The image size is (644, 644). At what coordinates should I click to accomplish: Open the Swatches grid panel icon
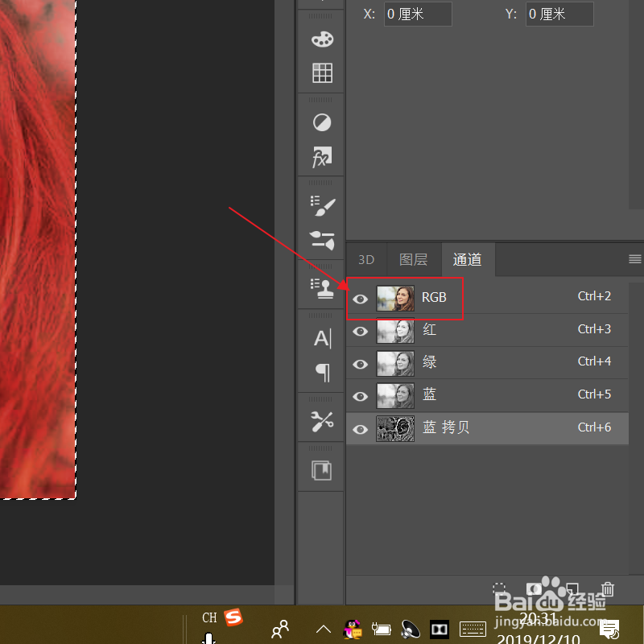point(323,73)
